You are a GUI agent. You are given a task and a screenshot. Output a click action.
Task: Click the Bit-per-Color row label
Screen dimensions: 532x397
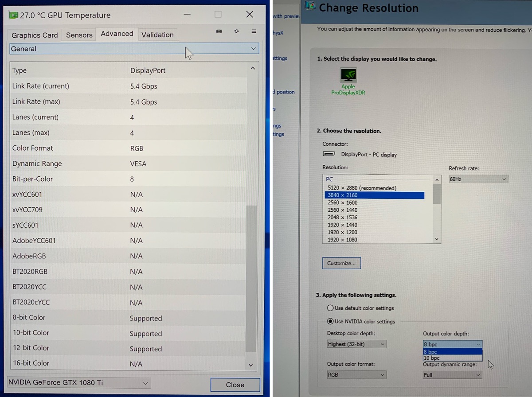pos(33,179)
